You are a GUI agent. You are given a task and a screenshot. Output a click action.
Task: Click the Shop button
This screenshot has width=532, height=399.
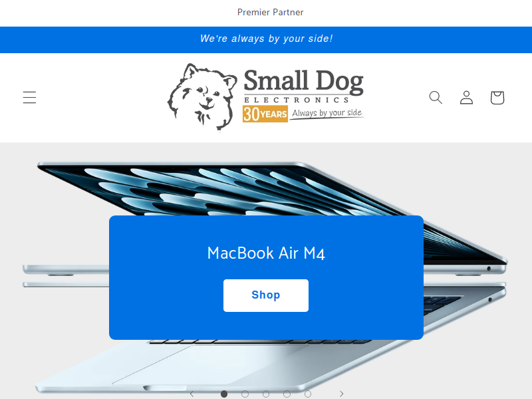click(266, 295)
